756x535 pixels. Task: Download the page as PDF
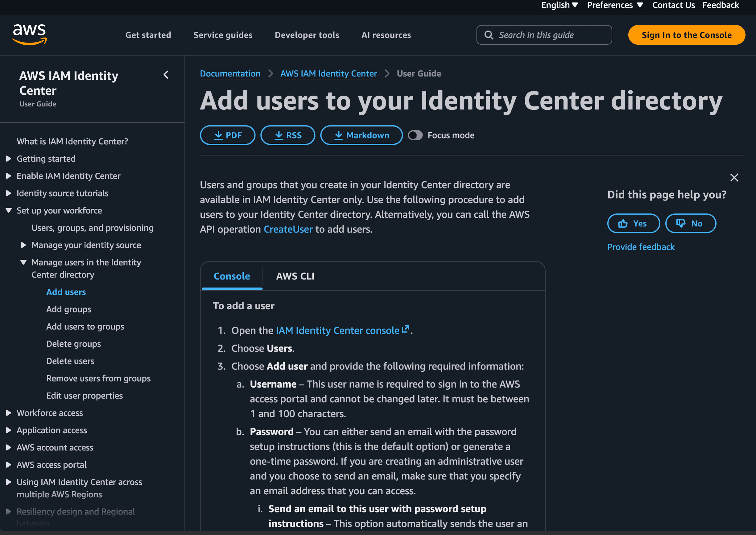pyautogui.click(x=227, y=135)
